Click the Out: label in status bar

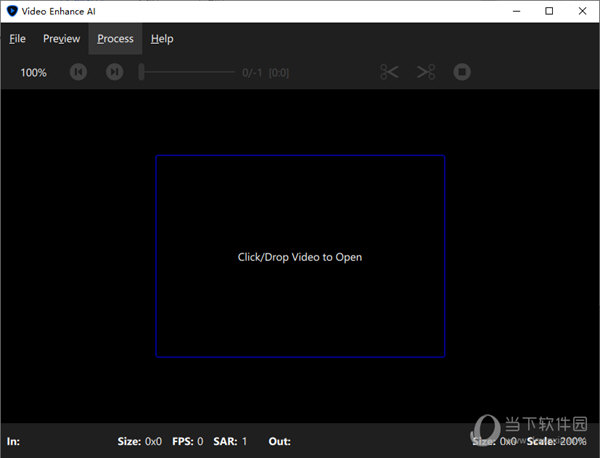tap(279, 441)
